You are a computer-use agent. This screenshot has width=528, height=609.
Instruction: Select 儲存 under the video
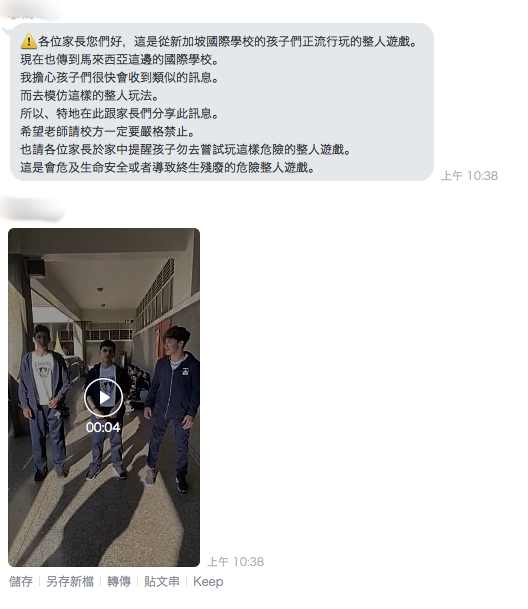[x=21, y=581]
